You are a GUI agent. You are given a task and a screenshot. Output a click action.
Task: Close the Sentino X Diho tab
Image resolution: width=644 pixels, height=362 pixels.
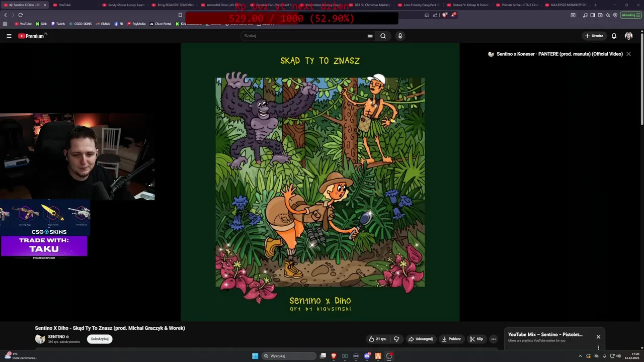45,5
